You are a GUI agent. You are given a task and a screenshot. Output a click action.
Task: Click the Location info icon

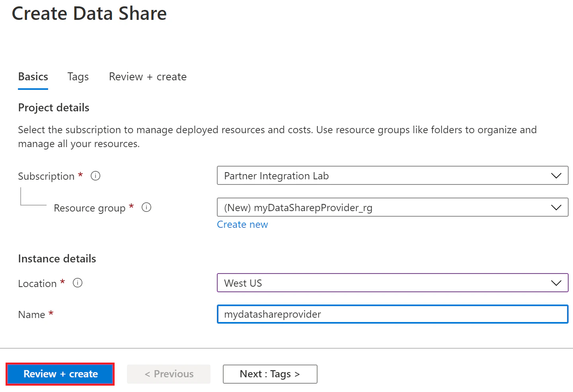[78, 283]
